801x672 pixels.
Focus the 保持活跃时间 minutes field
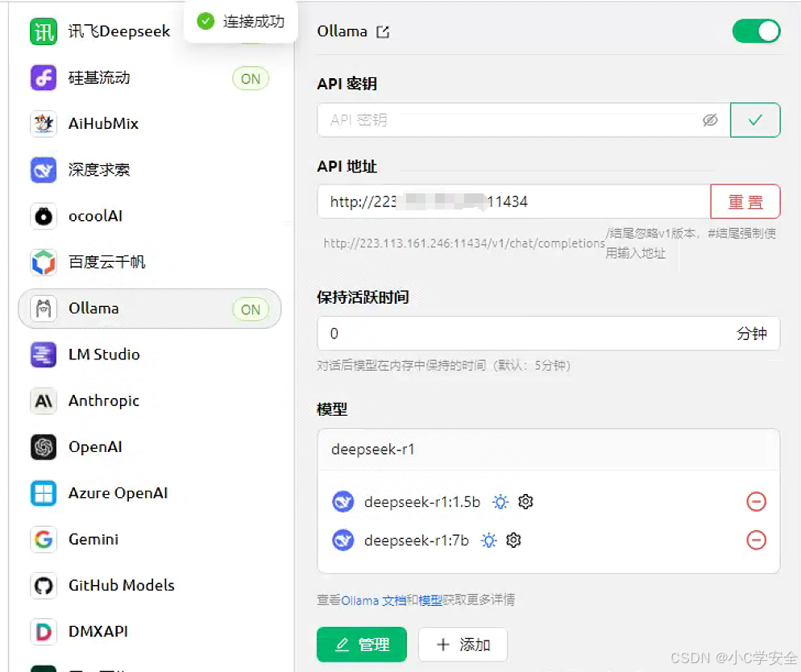549,334
